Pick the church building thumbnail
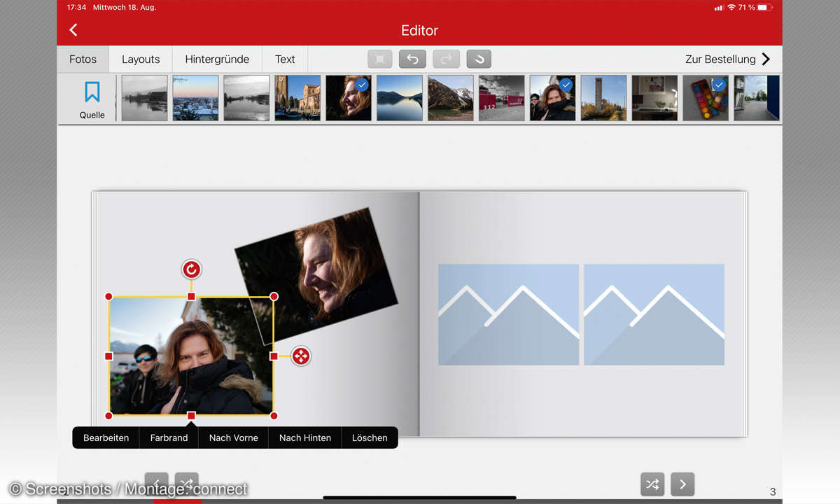Image resolution: width=840 pixels, height=504 pixels. pos(297,98)
